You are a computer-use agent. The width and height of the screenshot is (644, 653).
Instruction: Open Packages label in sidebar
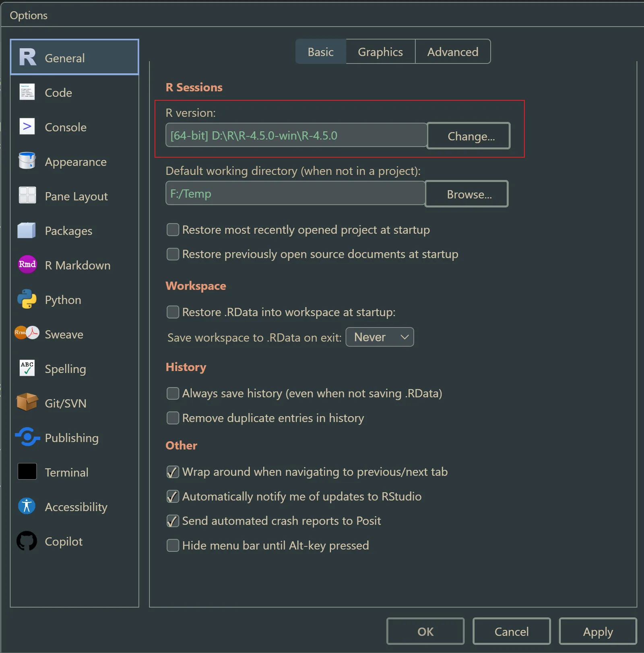click(x=68, y=231)
